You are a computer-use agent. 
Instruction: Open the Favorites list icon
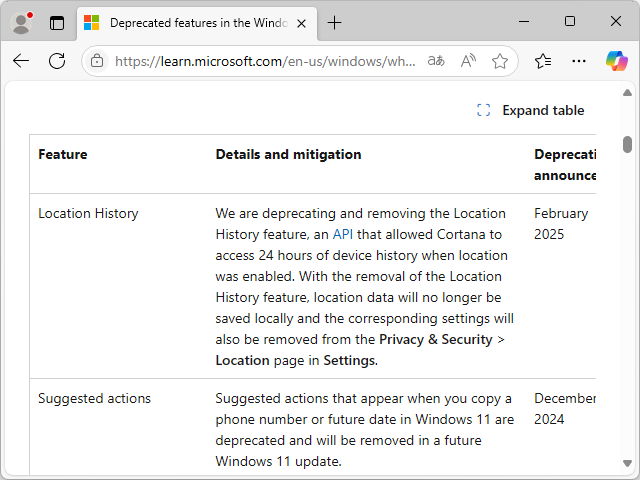coord(543,61)
